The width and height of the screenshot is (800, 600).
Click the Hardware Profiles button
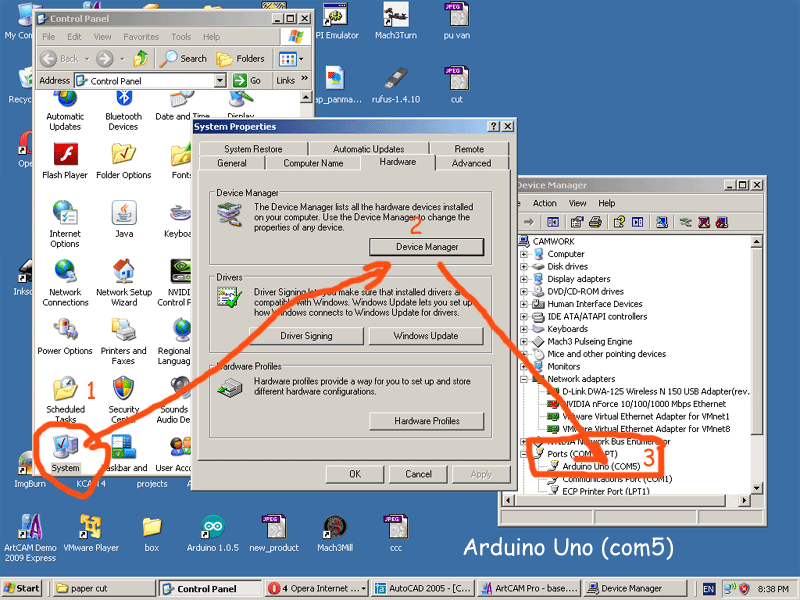427,421
